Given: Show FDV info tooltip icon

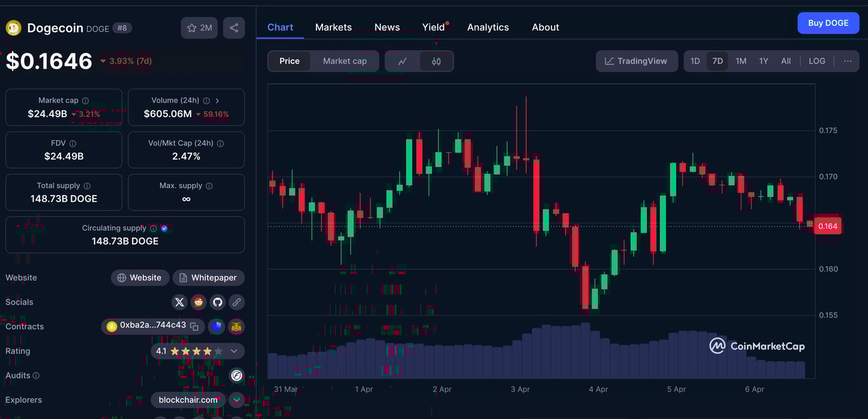Looking at the screenshot, I should (72, 143).
